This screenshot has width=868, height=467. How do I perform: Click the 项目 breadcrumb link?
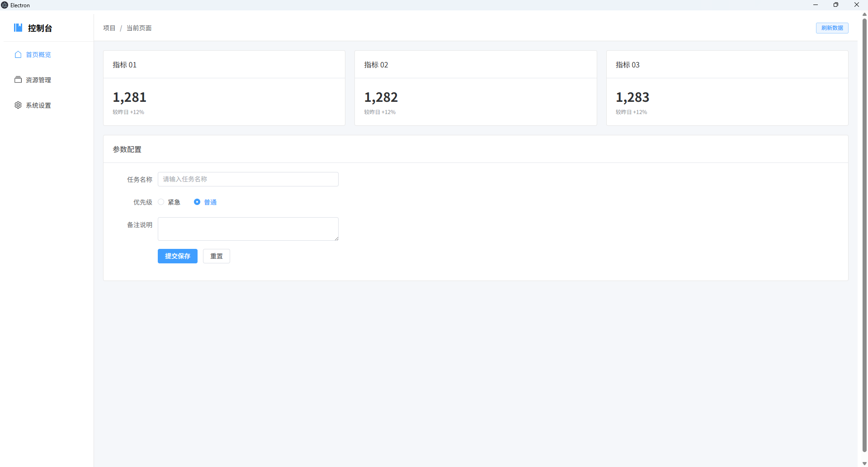click(x=109, y=28)
